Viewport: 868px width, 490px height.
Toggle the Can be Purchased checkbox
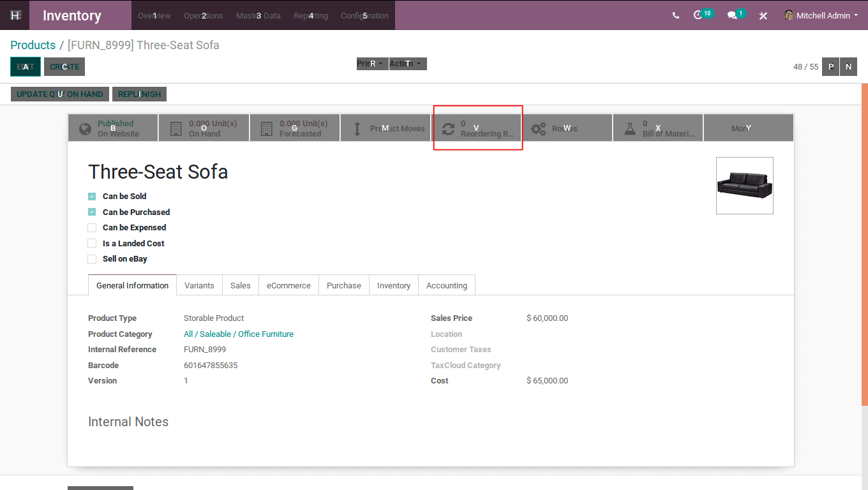(92, 212)
